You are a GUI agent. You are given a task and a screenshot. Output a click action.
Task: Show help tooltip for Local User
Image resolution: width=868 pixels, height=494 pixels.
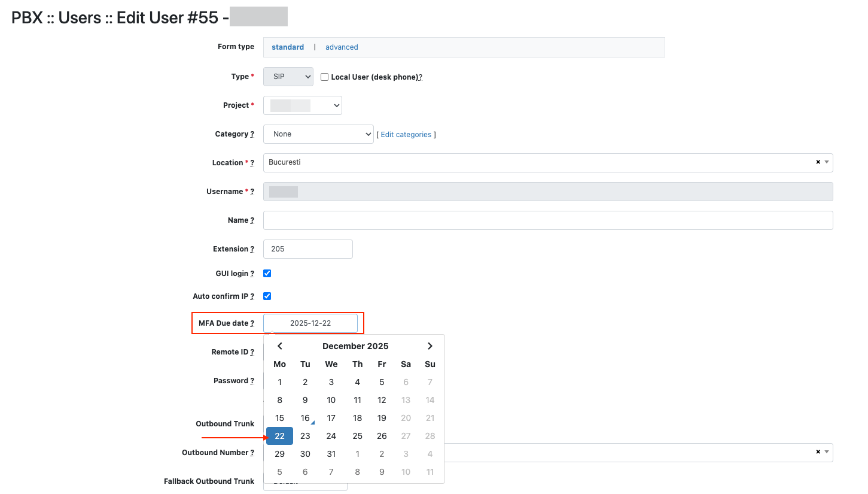(x=421, y=77)
